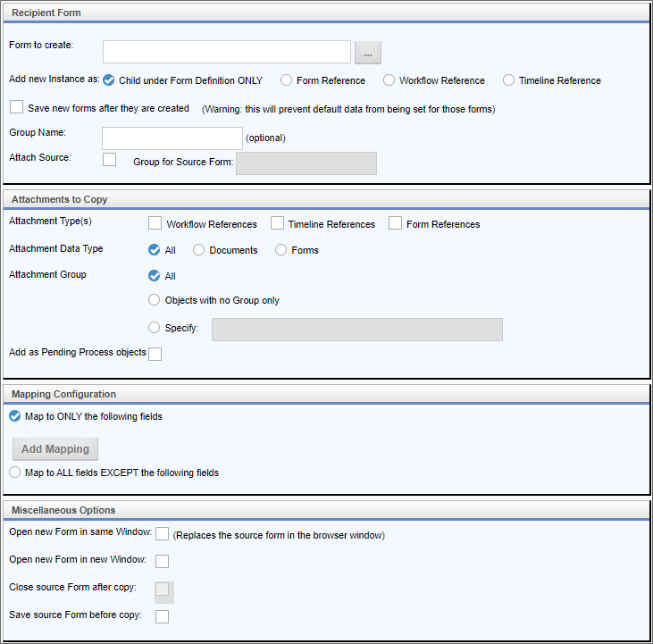Screen dimensions: 653x644
Task: Click the Group Name text field
Action: tap(172, 138)
